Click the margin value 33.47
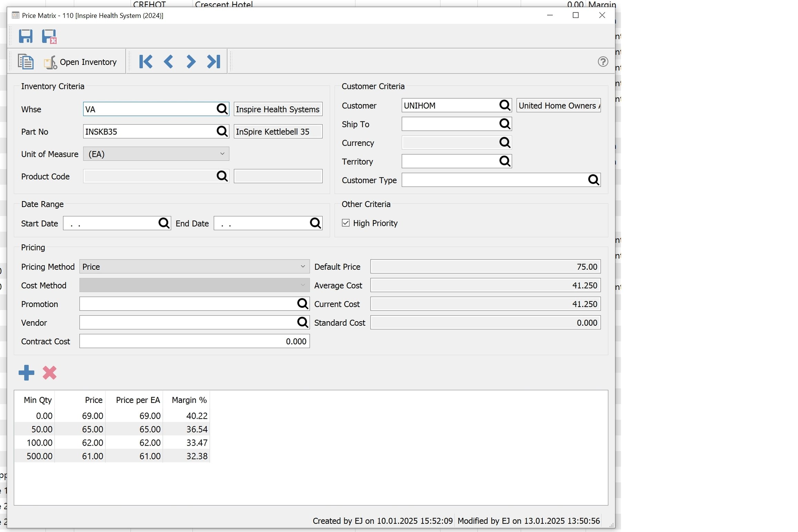 coord(186,443)
